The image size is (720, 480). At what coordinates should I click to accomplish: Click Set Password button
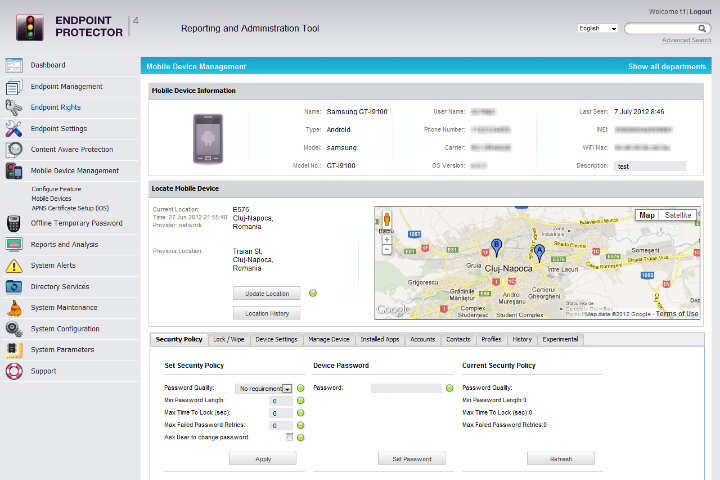pyautogui.click(x=412, y=459)
